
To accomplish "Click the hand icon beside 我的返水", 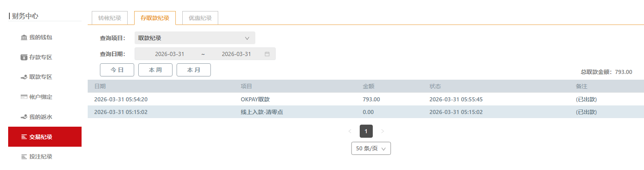I will pyautogui.click(x=24, y=117).
